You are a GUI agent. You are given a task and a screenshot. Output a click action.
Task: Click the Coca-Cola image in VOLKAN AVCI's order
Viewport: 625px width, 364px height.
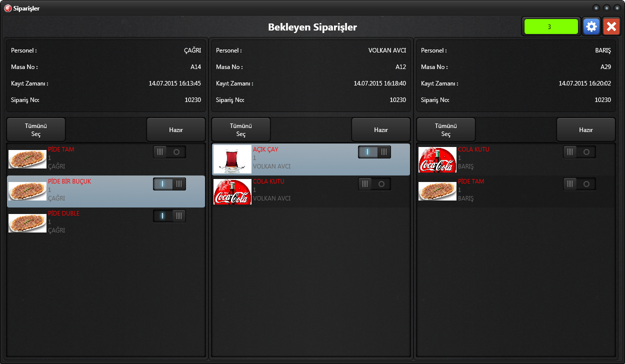pyautogui.click(x=232, y=191)
